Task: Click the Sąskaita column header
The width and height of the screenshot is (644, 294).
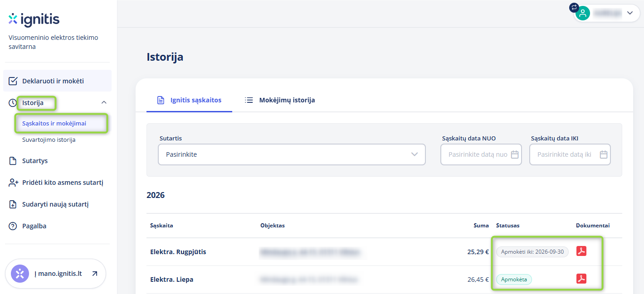Action: point(161,226)
